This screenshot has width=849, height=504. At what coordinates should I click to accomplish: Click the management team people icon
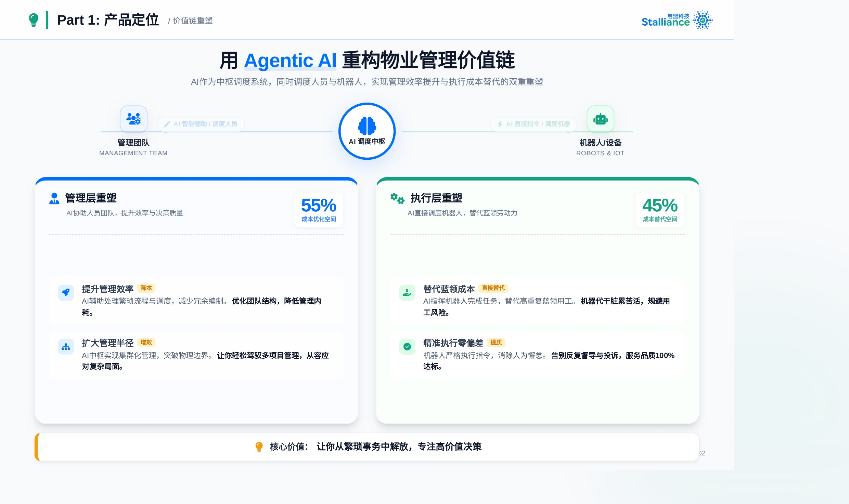click(x=133, y=119)
